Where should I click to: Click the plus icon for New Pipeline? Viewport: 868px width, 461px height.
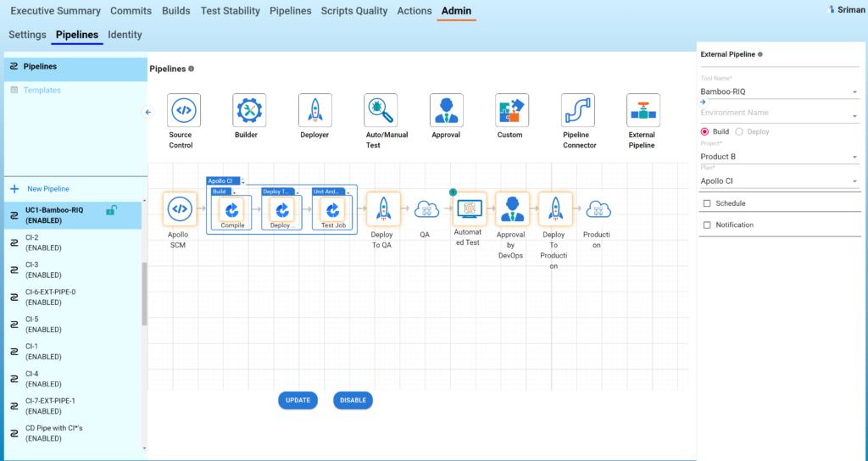pyautogui.click(x=14, y=189)
